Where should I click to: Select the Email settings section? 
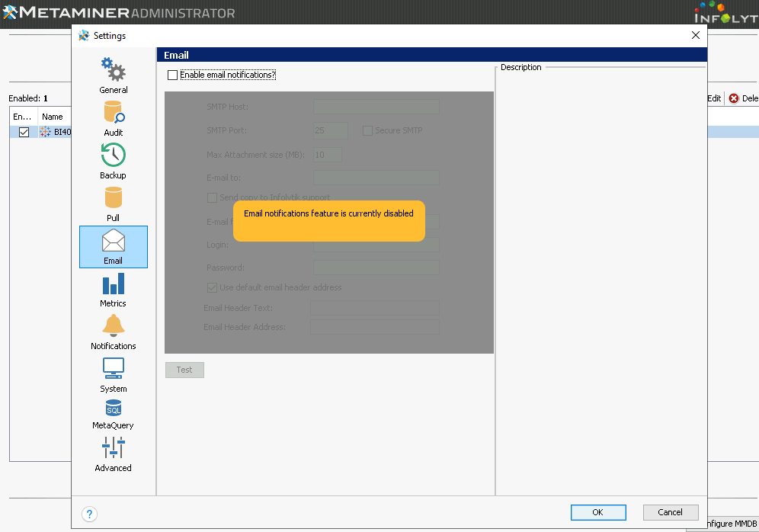pyautogui.click(x=114, y=247)
